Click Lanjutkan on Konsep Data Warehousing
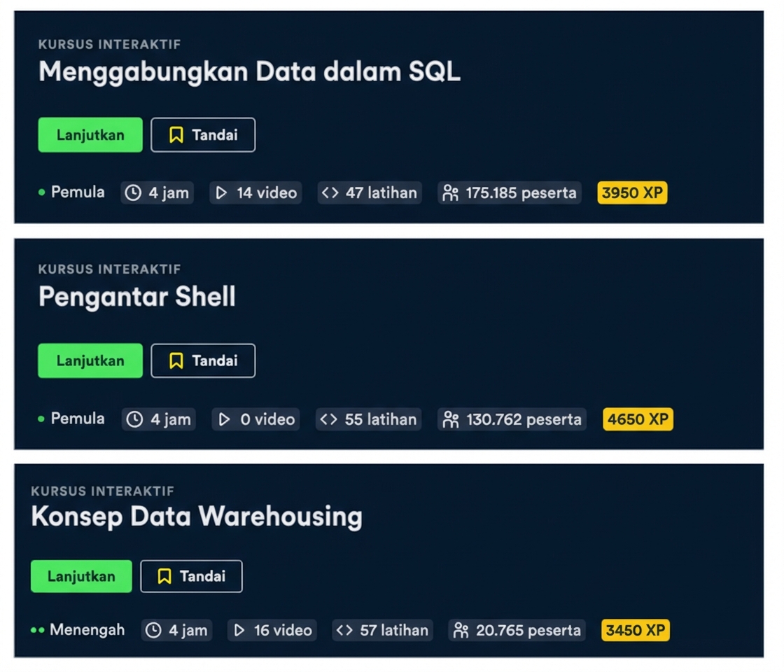Viewport: 784px width, 672px height. tap(81, 576)
